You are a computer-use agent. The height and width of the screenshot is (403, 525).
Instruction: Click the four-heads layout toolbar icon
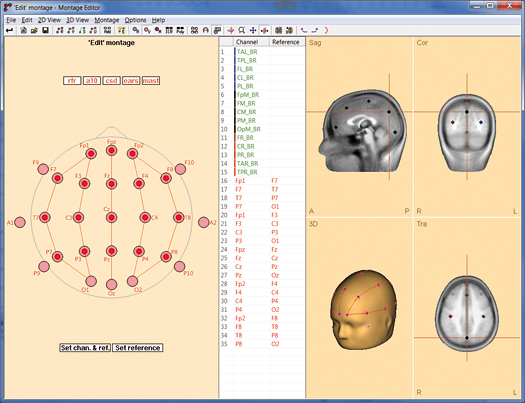click(x=194, y=30)
